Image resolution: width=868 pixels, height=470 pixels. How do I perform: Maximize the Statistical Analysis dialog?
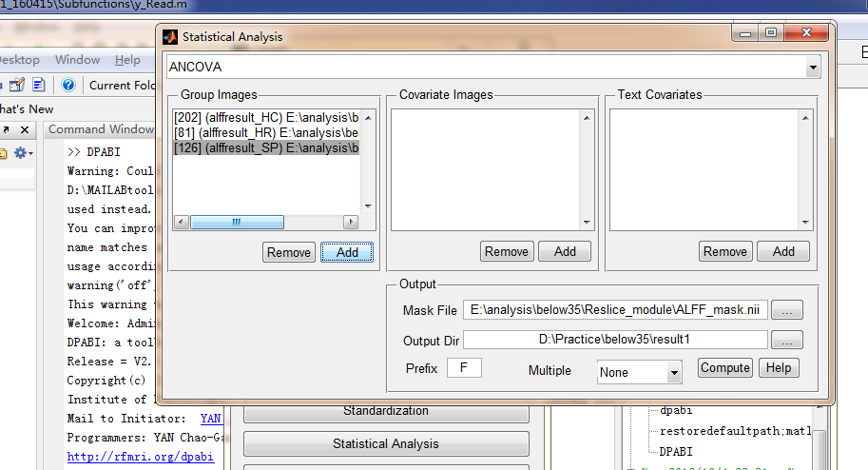(771, 33)
